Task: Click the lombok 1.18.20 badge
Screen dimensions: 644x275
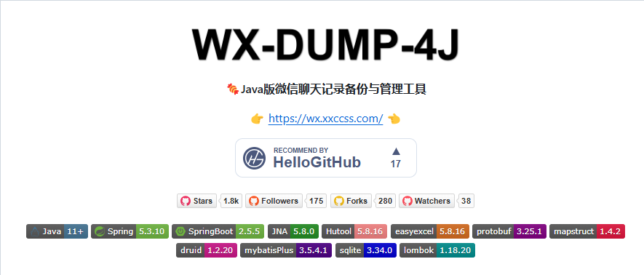Action: (x=437, y=250)
